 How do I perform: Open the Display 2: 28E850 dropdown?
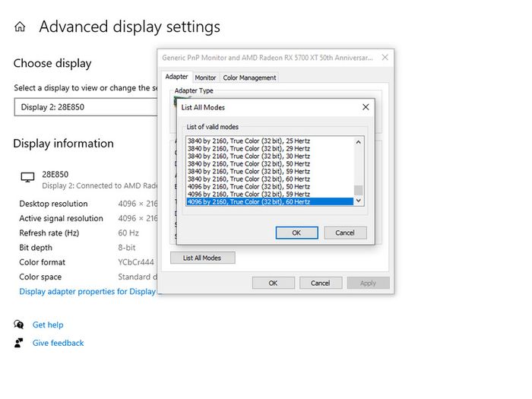85,107
